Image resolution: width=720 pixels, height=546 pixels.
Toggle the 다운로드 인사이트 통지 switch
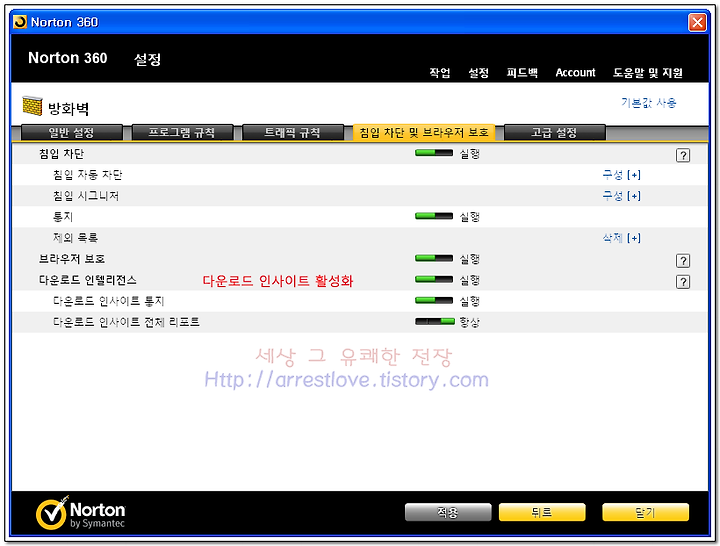pos(433,300)
